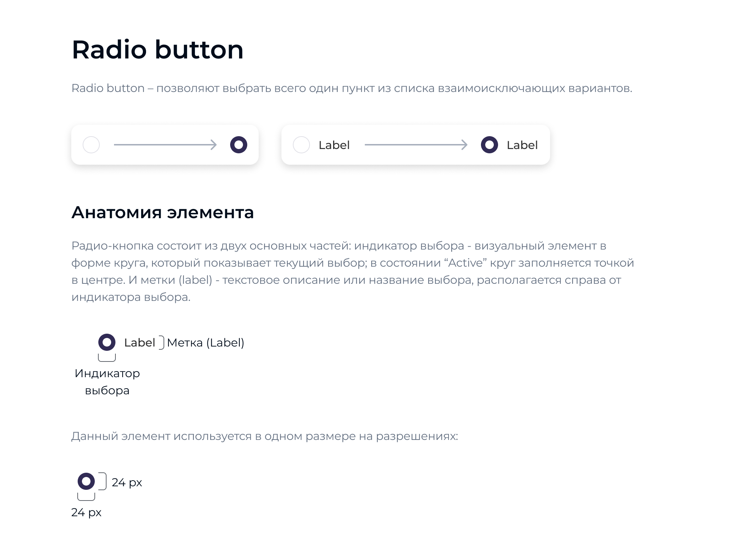Click the radio button in the size example
This screenshot has height=554, width=756.
tap(86, 481)
